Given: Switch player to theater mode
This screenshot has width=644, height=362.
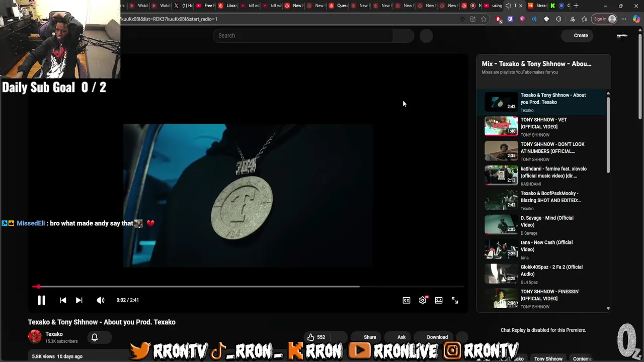Looking at the screenshot, I should tap(439, 300).
